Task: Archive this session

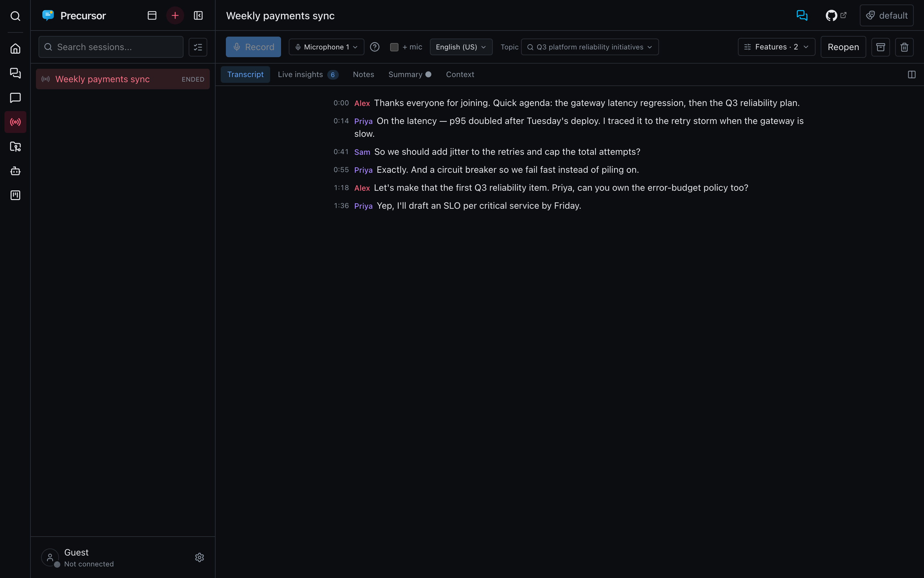Action: [x=880, y=47]
